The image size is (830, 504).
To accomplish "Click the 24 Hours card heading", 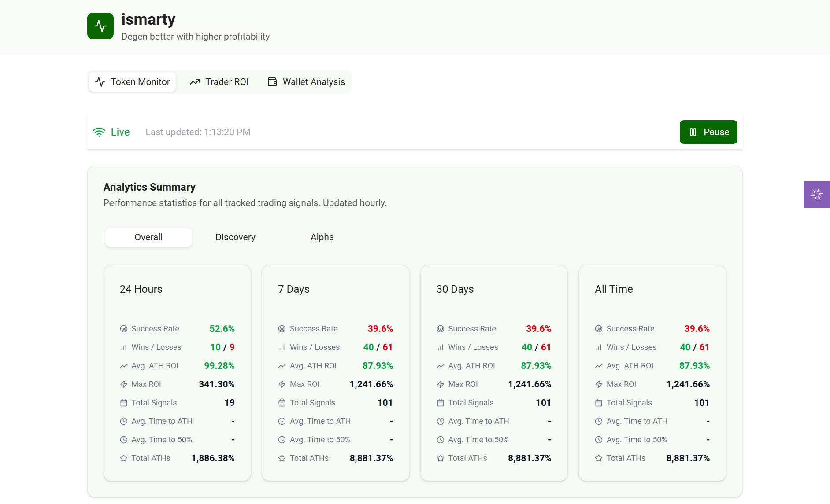I will (x=141, y=289).
